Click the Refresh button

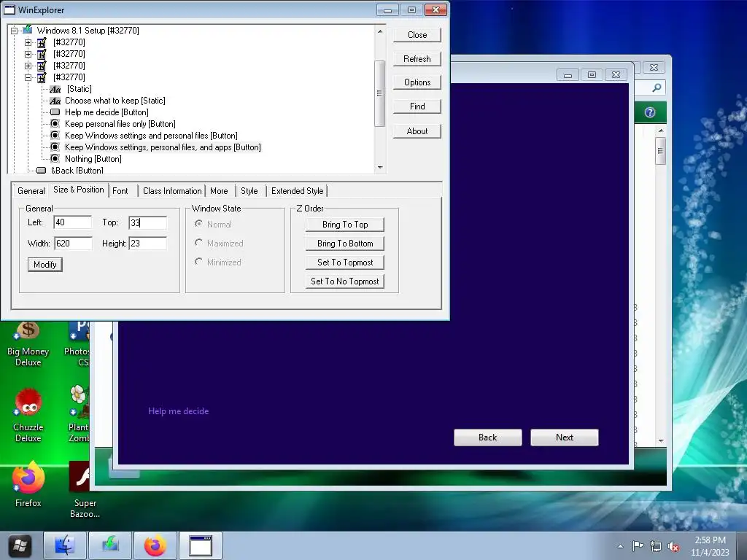pos(417,59)
